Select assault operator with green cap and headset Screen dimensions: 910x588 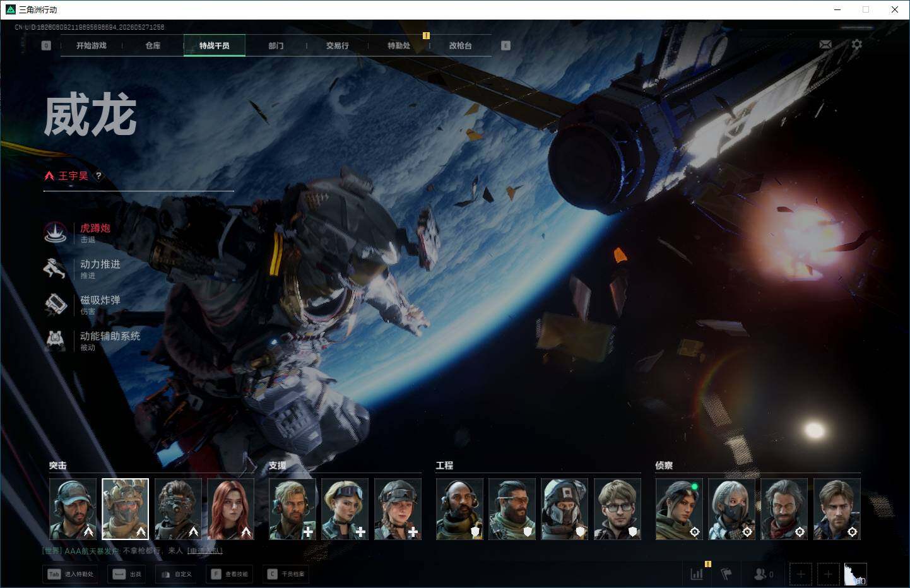[73, 509]
